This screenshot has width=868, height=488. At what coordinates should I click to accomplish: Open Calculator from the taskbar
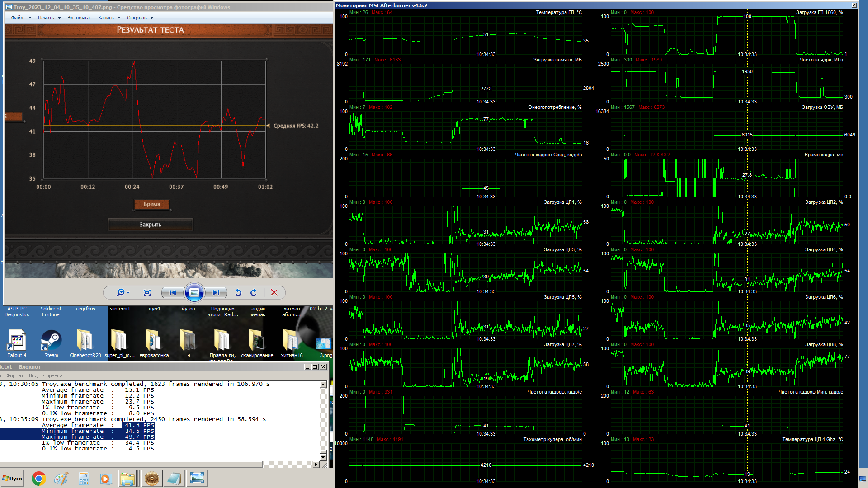(x=84, y=479)
